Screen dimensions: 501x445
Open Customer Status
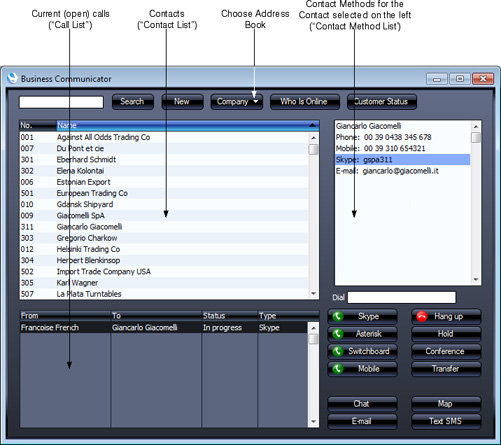click(382, 102)
